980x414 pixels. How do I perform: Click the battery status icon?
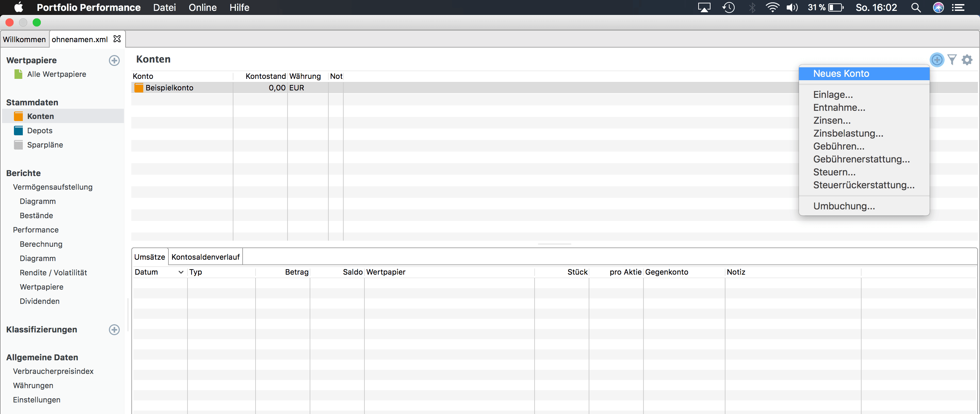836,7
